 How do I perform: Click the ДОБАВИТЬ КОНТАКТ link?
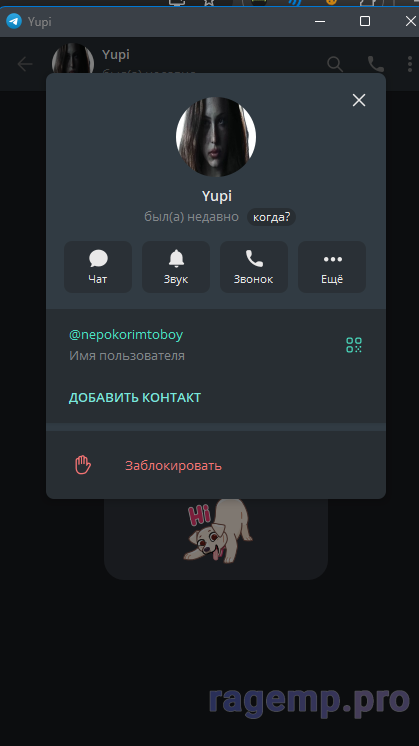135,398
